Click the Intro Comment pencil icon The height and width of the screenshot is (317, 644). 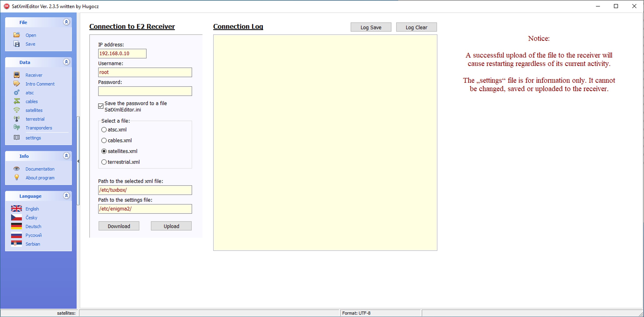click(16, 84)
